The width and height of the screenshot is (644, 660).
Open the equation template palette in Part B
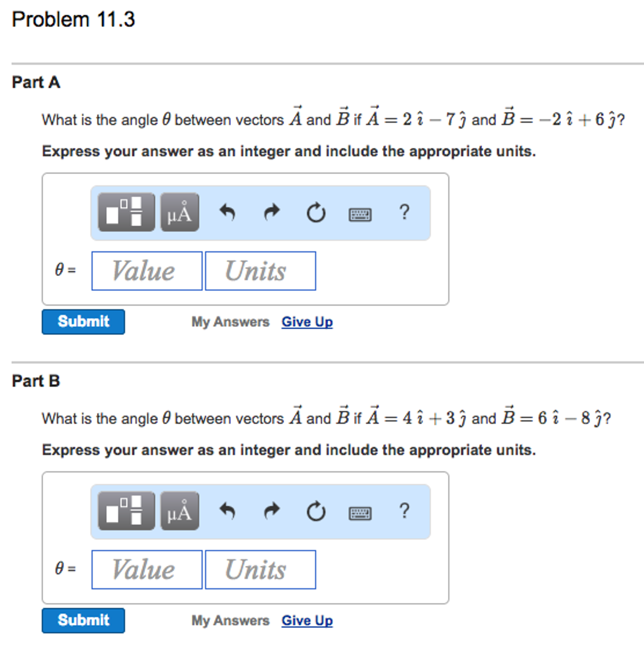tap(126, 511)
